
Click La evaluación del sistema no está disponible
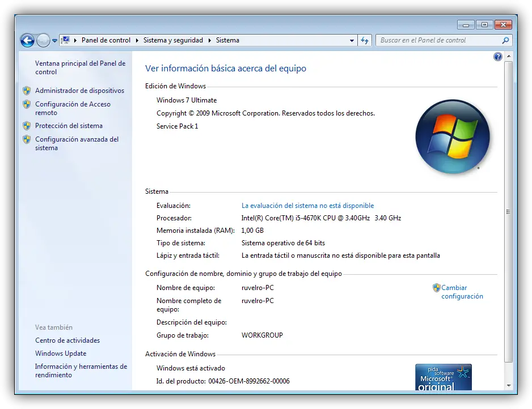point(307,205)
